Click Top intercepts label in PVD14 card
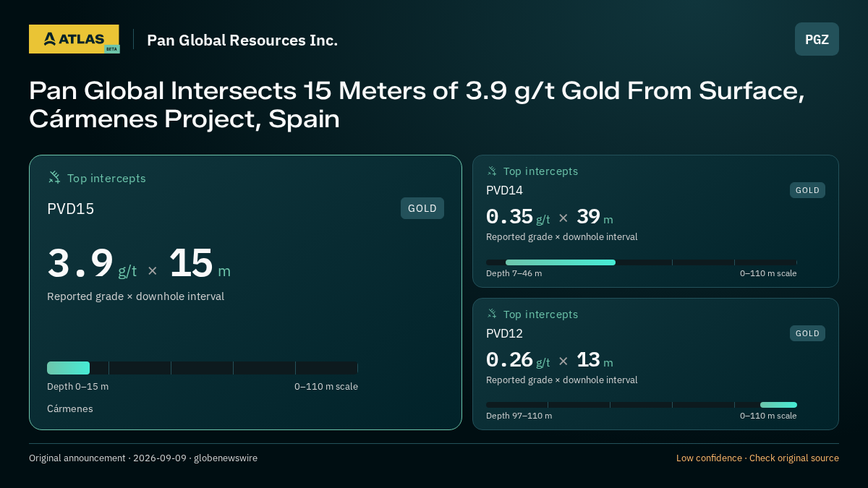The image size is (868, 488). point(540,171)
